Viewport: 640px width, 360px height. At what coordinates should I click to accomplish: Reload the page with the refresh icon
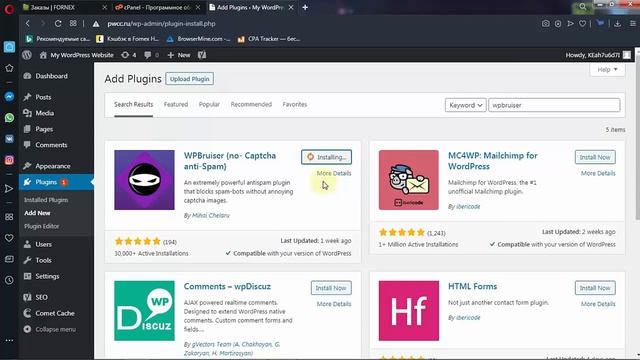[x=58, y=24]
